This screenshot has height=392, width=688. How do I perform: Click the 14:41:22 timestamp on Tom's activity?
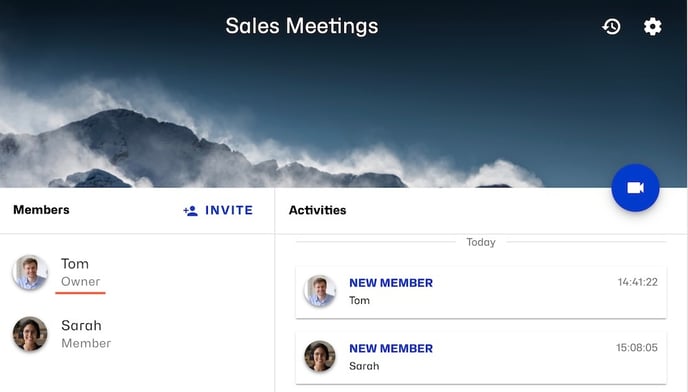(x=638, y=282)
